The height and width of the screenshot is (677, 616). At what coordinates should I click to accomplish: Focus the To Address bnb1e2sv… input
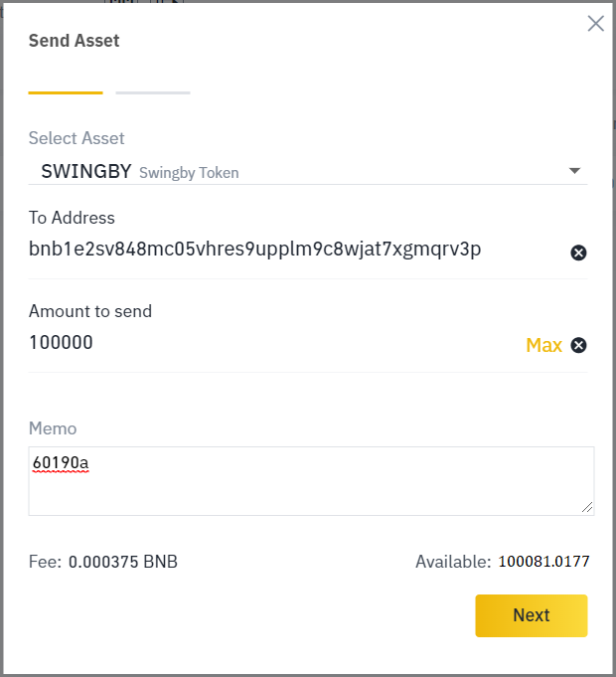pyautogui.click(x=297, y=250)
